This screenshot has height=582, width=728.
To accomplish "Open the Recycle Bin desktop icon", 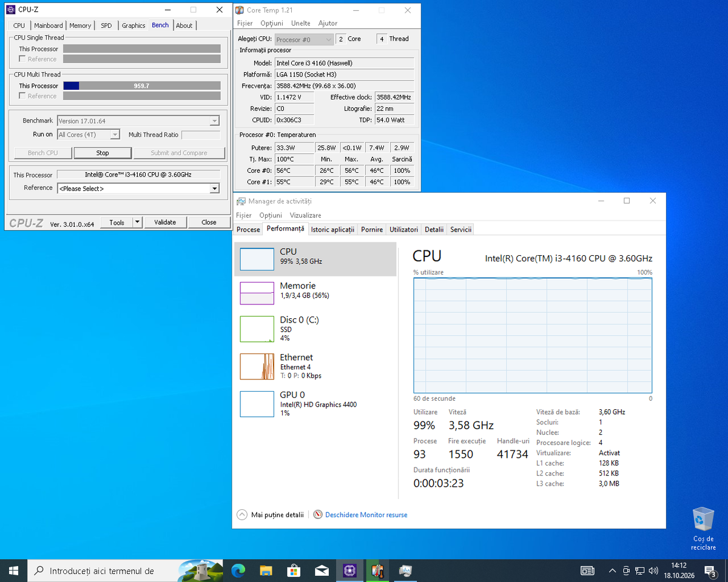I will pyautogui.click(x=703, y=529).
